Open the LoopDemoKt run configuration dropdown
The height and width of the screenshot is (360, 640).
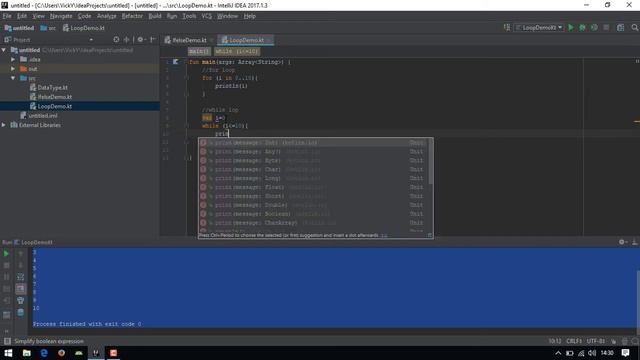tap(539, 27)
